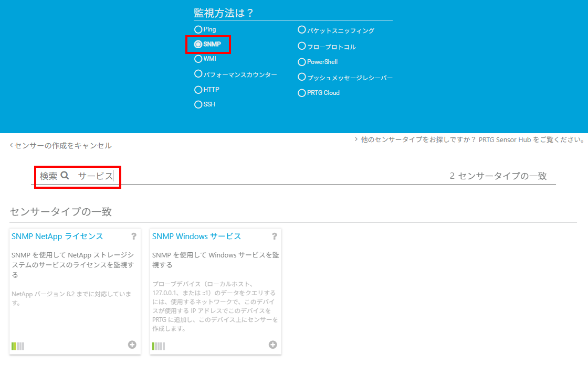This screenshot has height=366, width=588.
Task: Select SSH monitoring method
Action: [x=198, y=104]
